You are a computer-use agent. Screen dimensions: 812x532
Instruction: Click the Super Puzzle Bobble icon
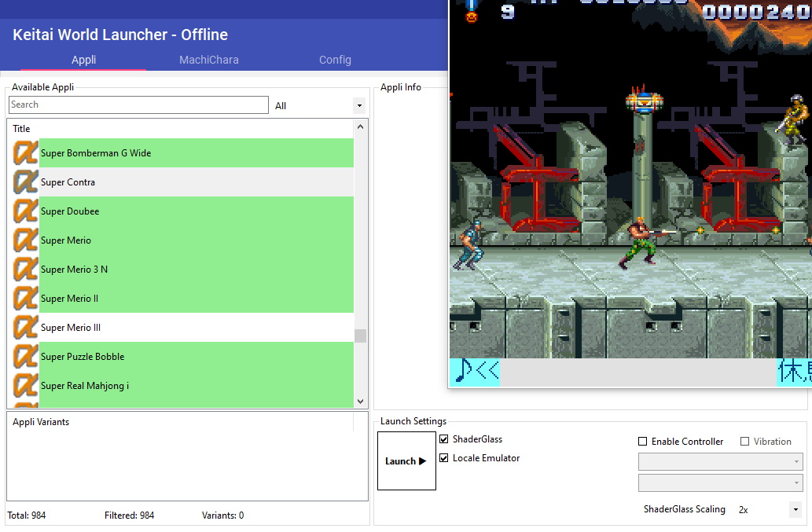(x=25, y=357)
